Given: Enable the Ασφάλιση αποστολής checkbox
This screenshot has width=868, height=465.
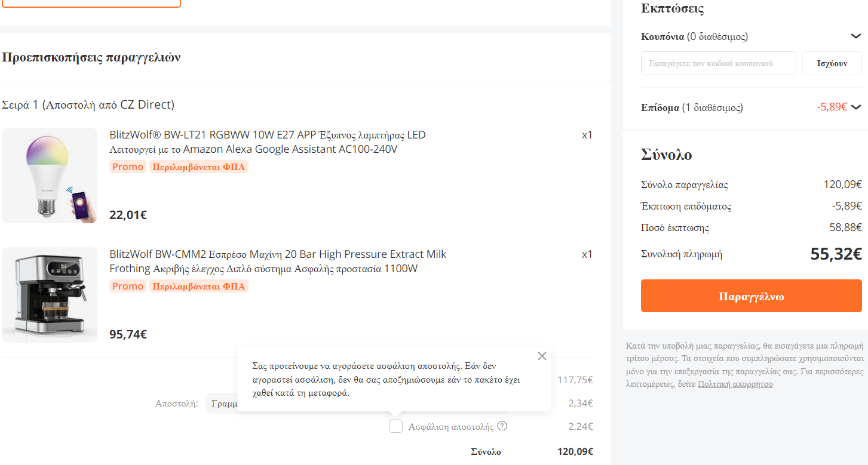Looking at the screenshot, I should [395, 426].
